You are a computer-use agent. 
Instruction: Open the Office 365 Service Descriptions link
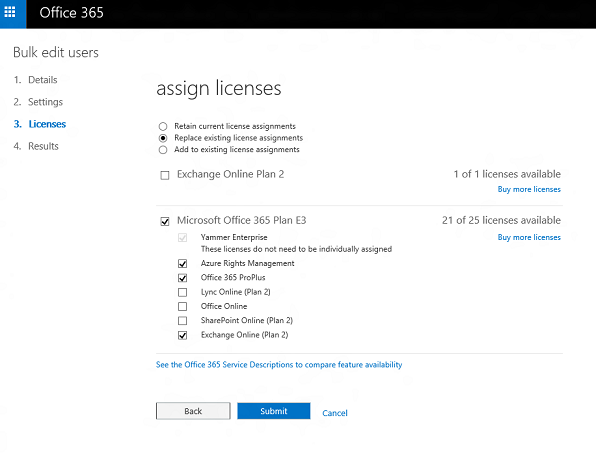pos(279,365)
